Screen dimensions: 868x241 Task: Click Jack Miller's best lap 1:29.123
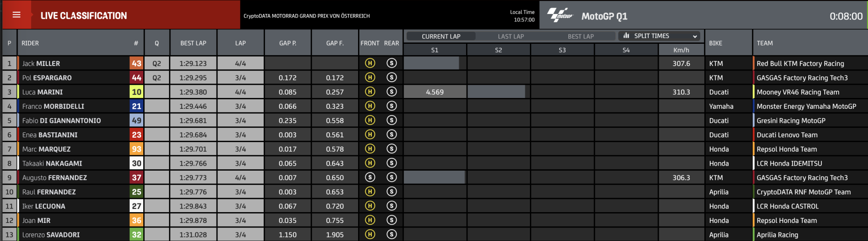[x=193, y=64]
